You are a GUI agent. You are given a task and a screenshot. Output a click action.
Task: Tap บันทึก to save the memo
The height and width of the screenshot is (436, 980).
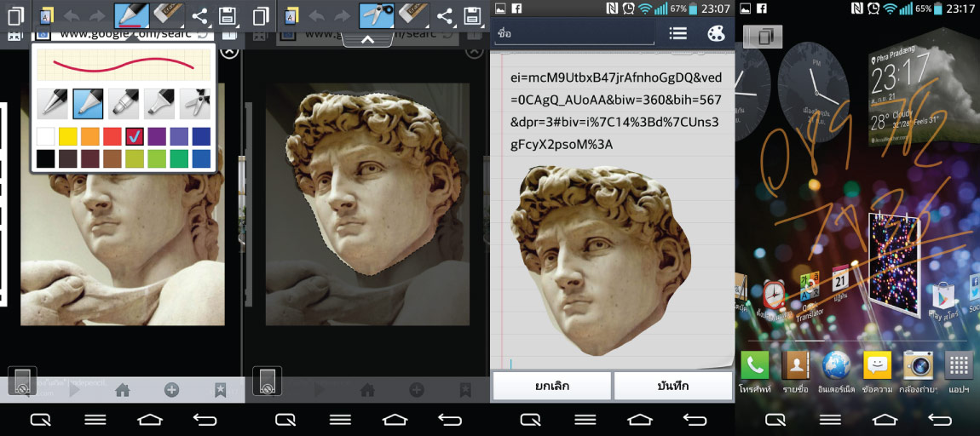(x=673, y=386)
